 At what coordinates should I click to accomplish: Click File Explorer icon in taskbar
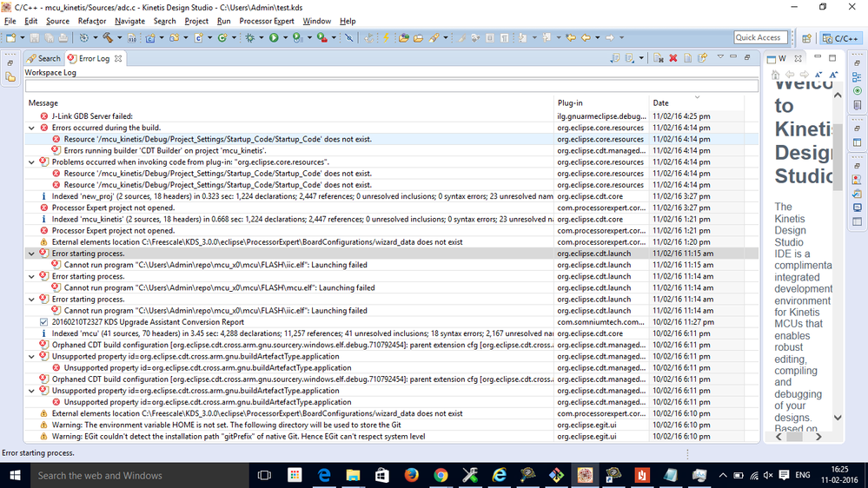353,475
